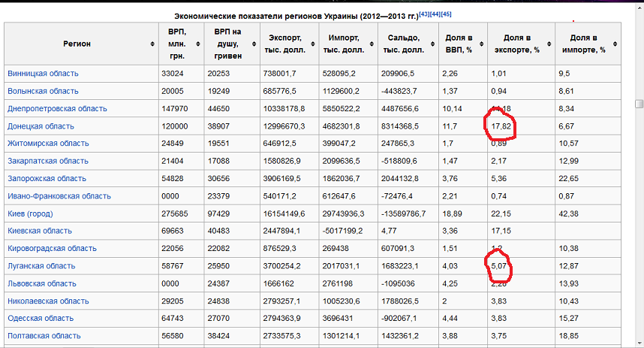Screen dimensions: 644x348
Task: Go to Донецкая область article
Action: 41,126
